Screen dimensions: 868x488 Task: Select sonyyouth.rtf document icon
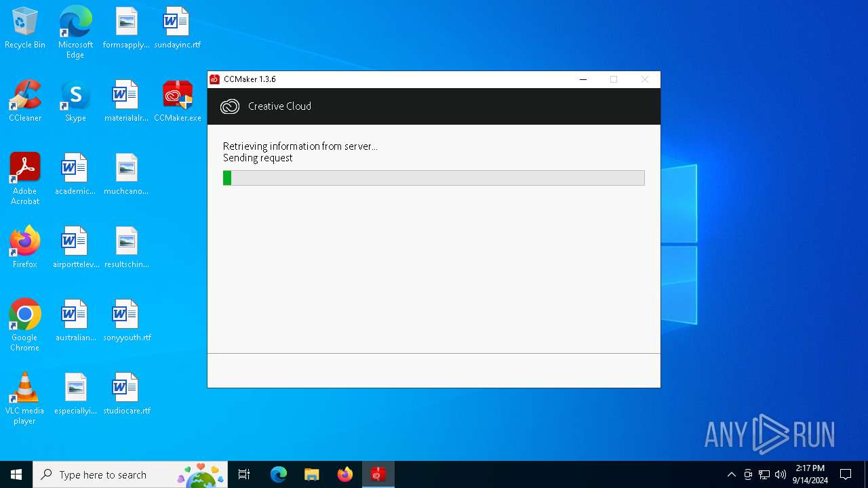127,321
